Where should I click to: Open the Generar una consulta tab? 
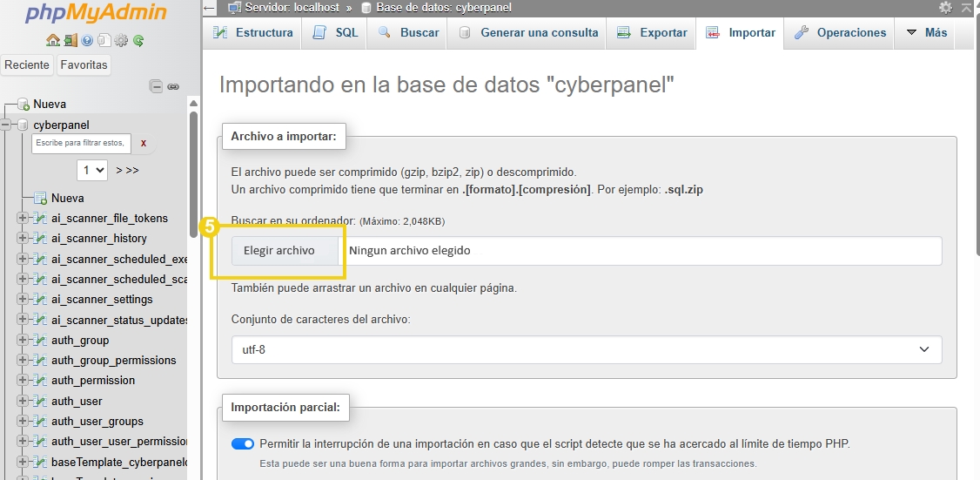click(527, 32)
